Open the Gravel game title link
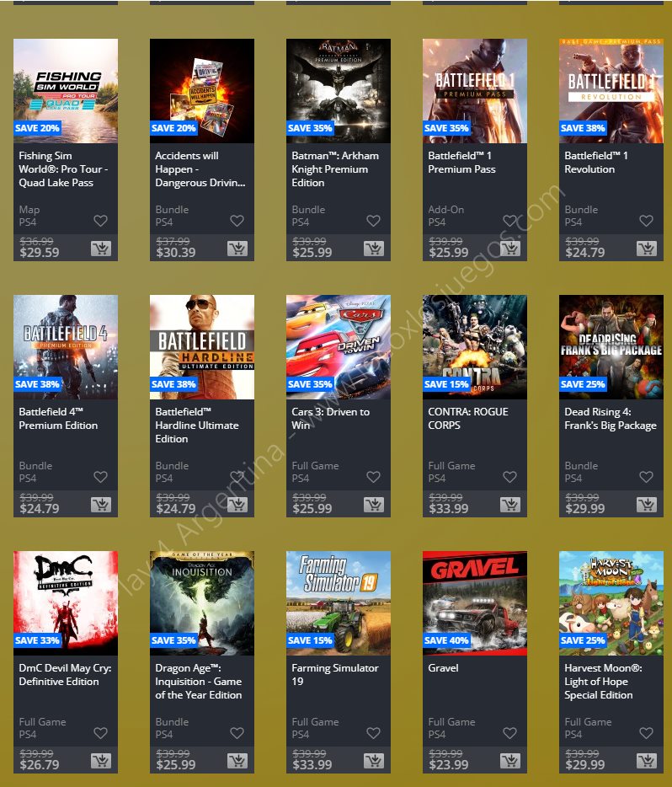The height and width of the screenshot is (787, 672). tap(443, 668)
